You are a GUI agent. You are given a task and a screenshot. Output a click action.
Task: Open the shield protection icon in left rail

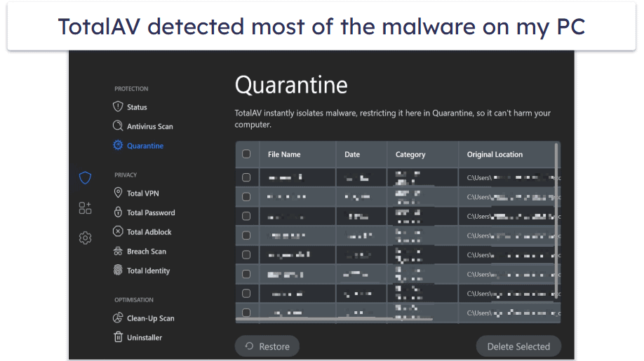[85, 178]
